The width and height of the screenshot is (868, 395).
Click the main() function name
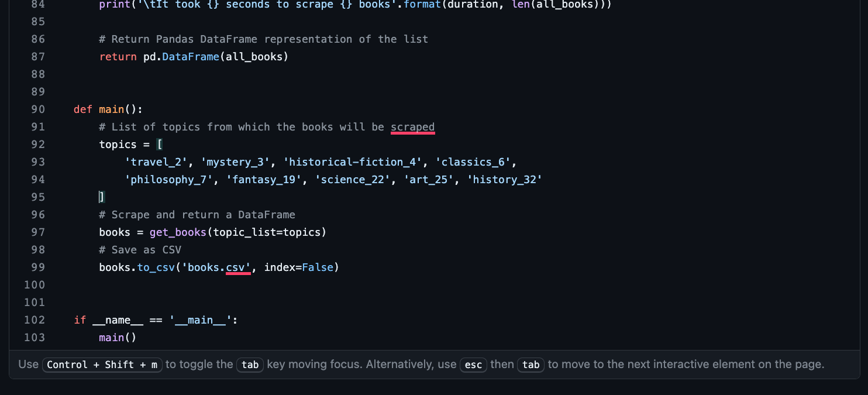point(113,109)
